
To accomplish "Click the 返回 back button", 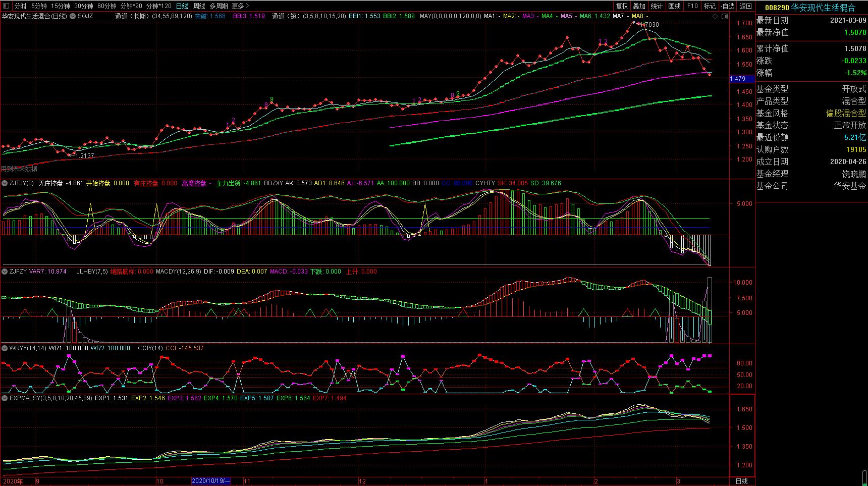I will click(745, 6).
